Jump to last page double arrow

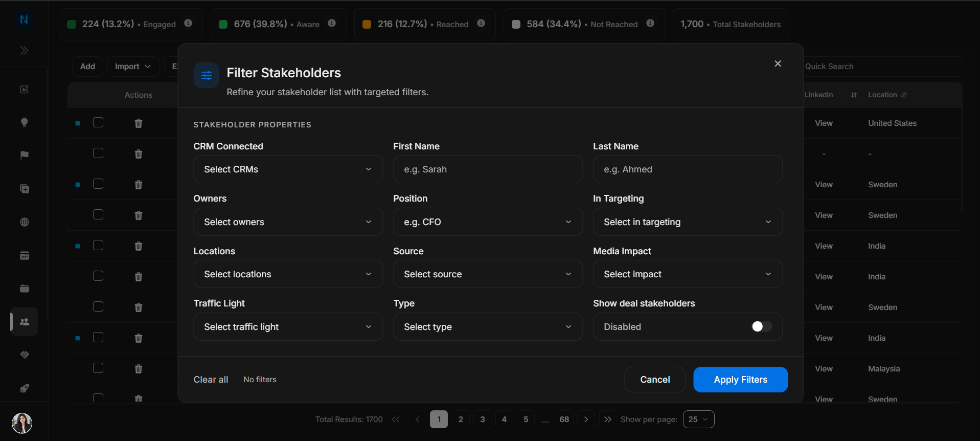coord(608,420)
